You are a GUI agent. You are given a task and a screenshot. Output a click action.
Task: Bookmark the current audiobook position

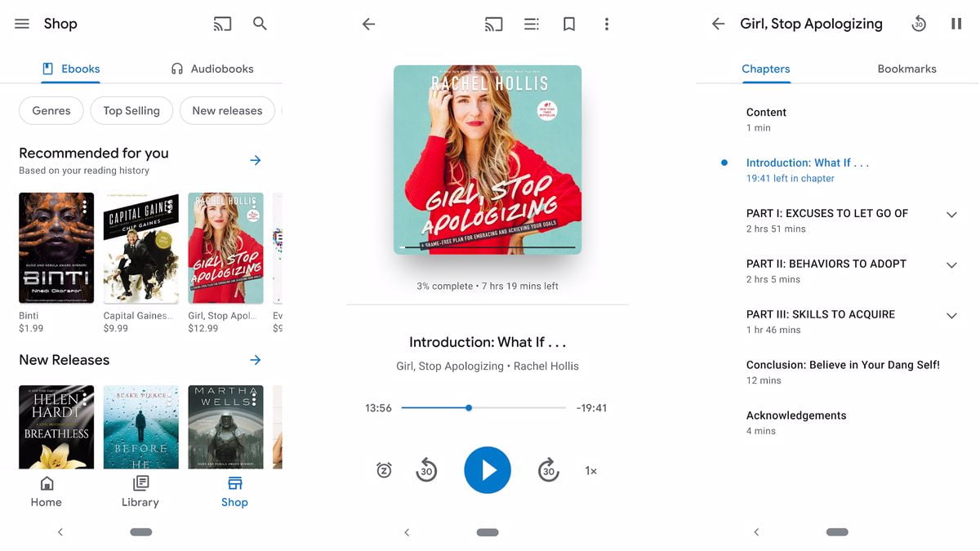pos(568,23)
